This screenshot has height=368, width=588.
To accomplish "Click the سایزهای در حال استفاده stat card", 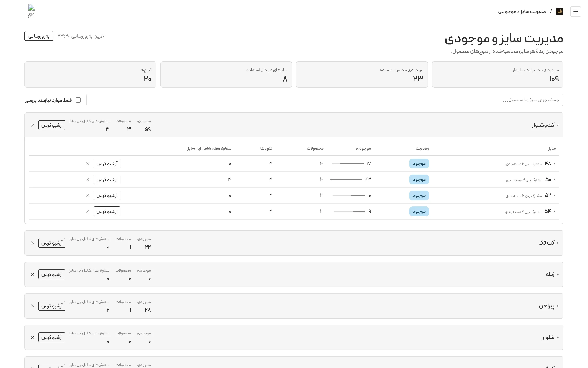I will [x=226, y=74].
